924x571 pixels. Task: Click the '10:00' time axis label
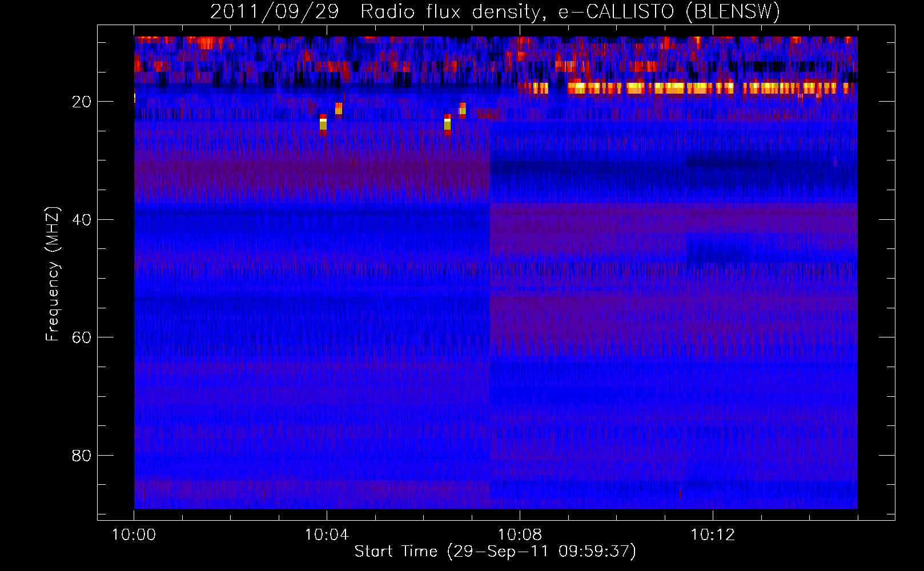134,535
